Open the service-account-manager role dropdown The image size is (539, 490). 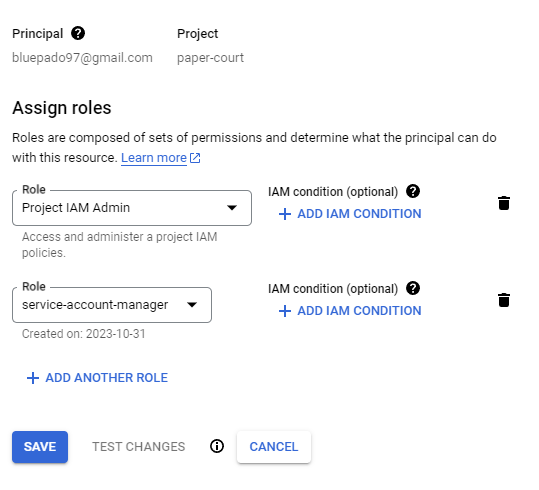(x=112, y=305)
